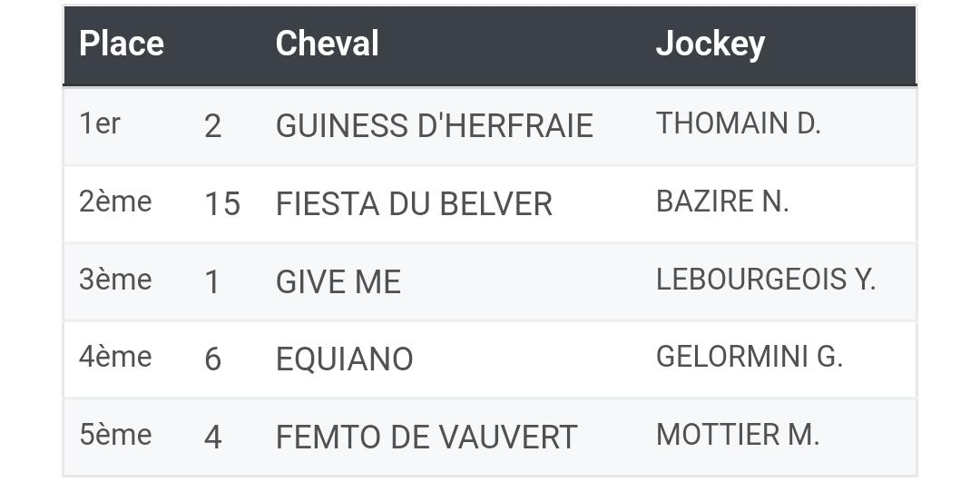This screenshot has width=980, height=482.
Task: Click the 2ème place cell
Action: [115, 202]
